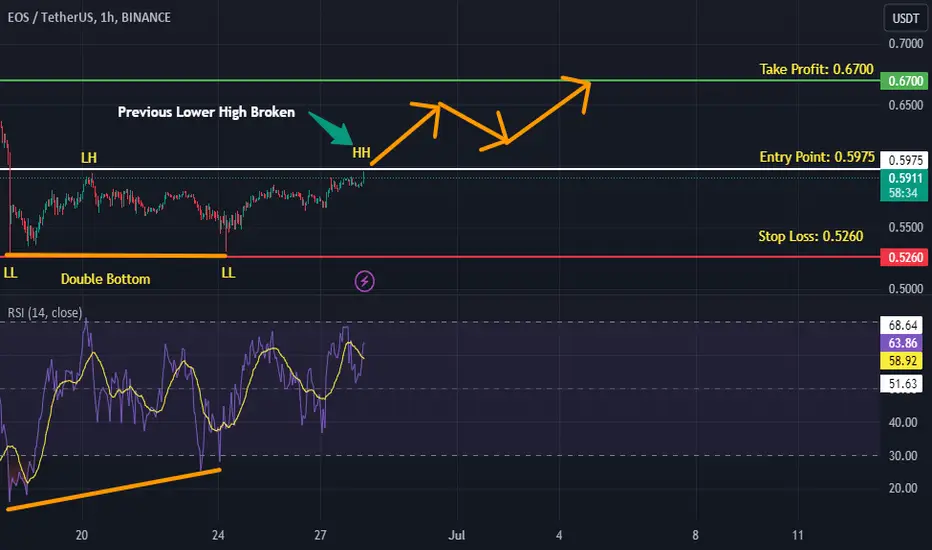Click the 'Entry Point: 0.5975' annotation text
The height and width of the screenshot is (550, 932).
coord(817,157)
